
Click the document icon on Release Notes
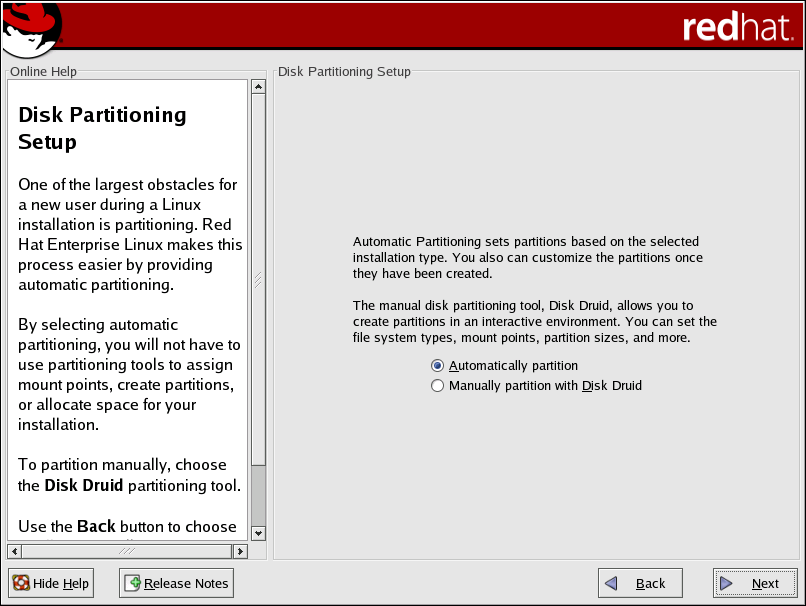(133, 584)
